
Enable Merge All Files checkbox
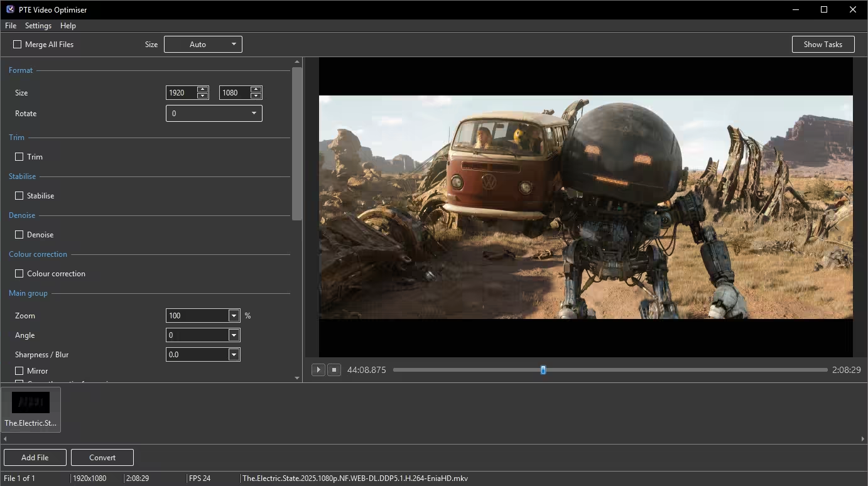click(x=18, y=45)
